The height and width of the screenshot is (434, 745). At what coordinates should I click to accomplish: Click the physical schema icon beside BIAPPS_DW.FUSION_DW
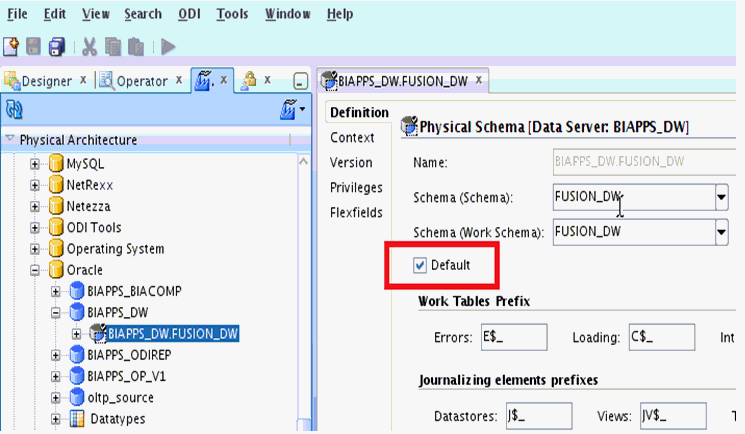click(97, 334)
